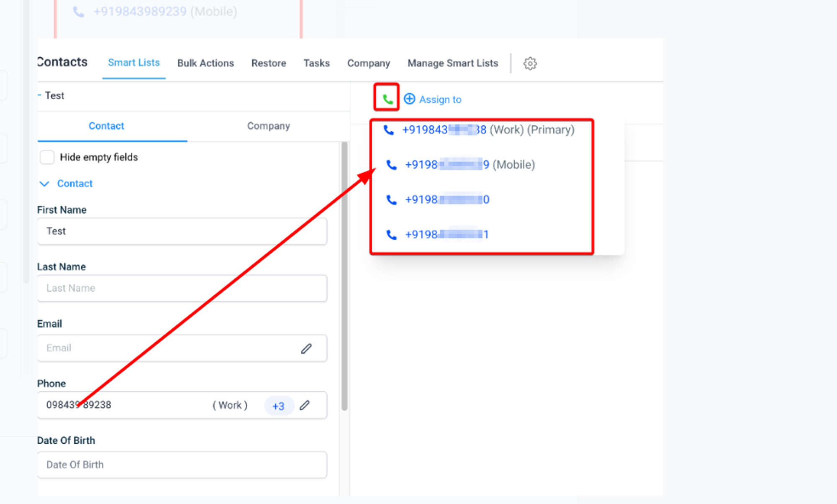Click phone icon of number ending in 1
Image resolution: width=837 pixels, height=504 pixels.
(x=391, y=235)
